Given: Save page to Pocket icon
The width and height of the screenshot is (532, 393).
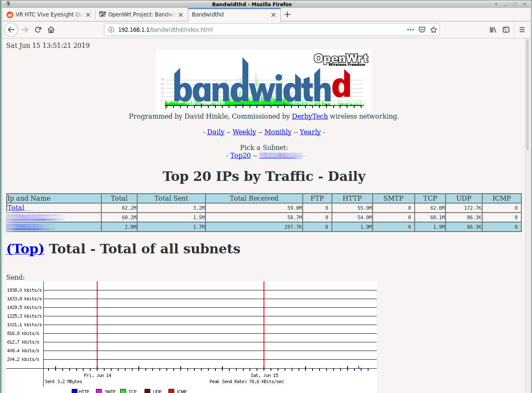Looking at the screenshot, I should (422, 30).
